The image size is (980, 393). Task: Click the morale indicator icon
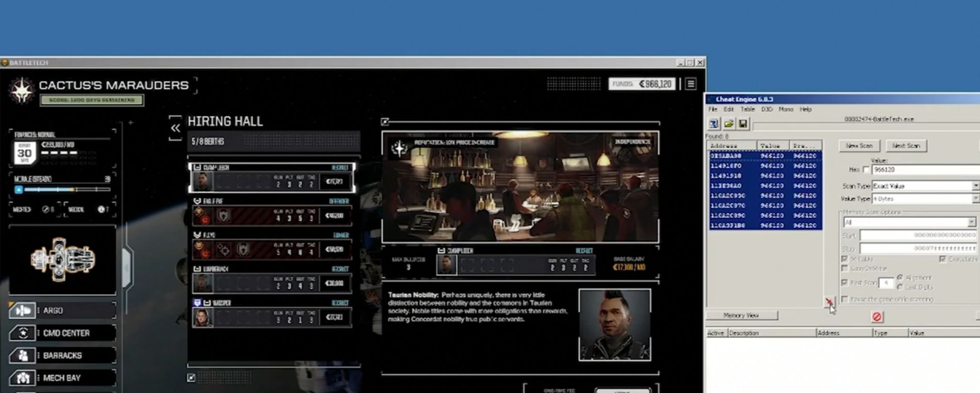tap(19, 190)
